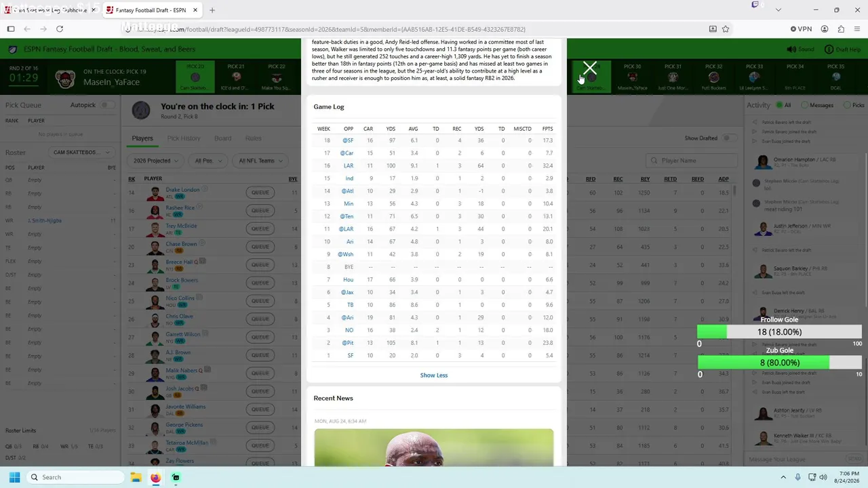Click Pick 21 team logo in draft order
The width and height of the screenshot is (868, 488).
click(236, 77)
